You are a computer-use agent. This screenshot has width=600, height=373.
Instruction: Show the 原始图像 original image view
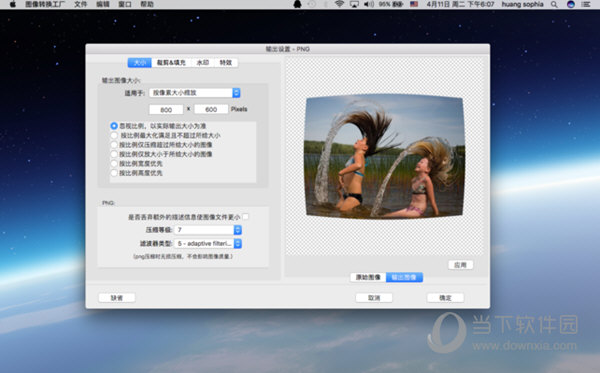(x=368, y=277)
